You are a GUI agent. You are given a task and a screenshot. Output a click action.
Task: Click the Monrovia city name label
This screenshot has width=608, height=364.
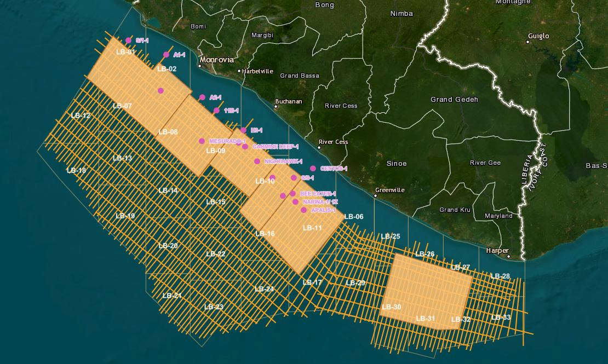217,60
